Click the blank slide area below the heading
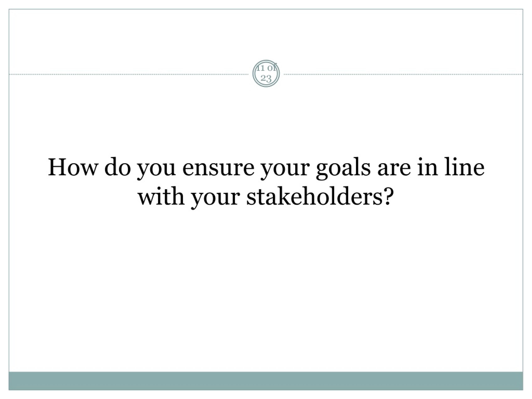This screenshot has width=532, height=399. pyautogui.click(x=266, y=289)
